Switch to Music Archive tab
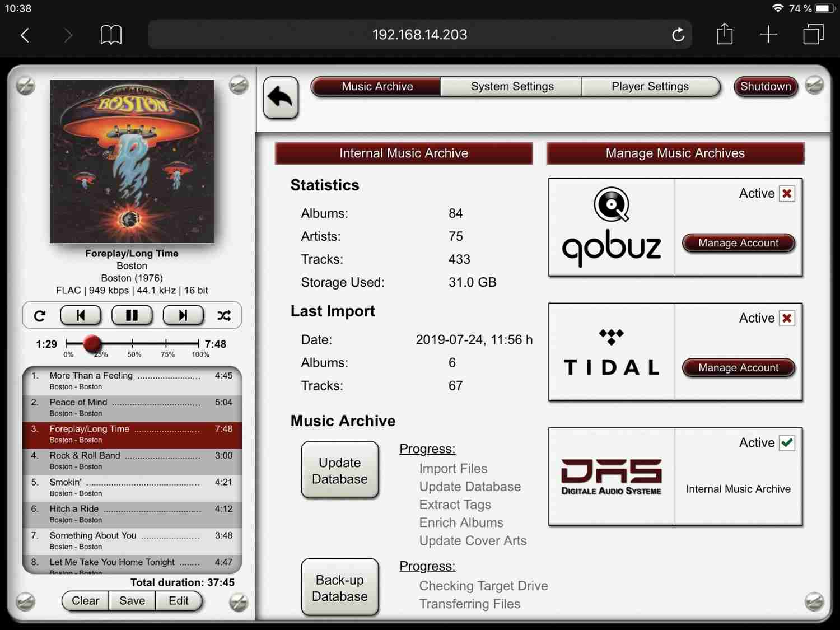840x630 pixels. 376,87
